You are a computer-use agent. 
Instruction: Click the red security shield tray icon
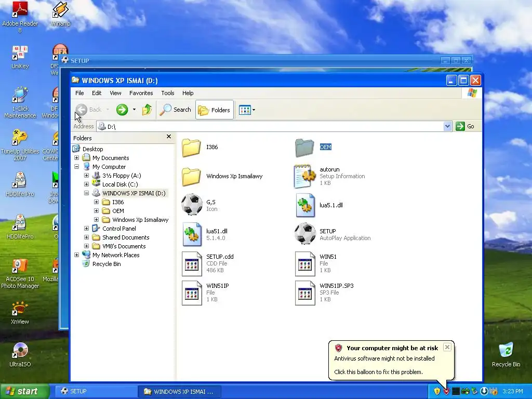(446, 391)
